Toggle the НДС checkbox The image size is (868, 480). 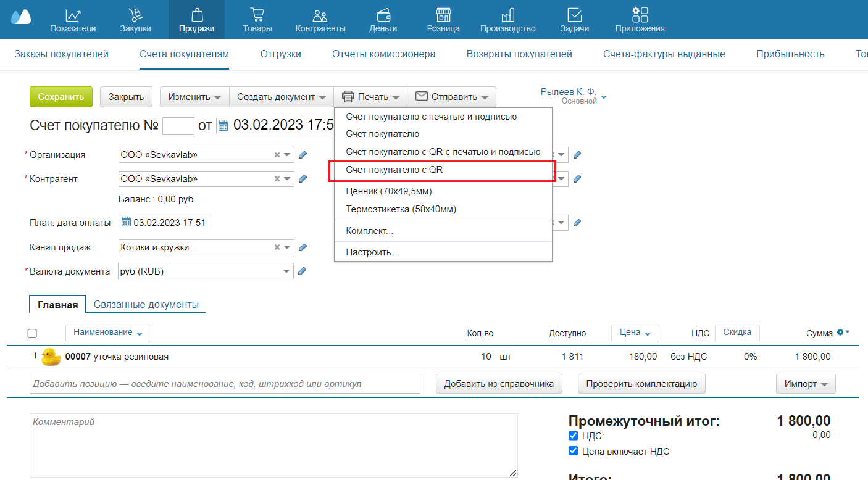click(573, 436)
